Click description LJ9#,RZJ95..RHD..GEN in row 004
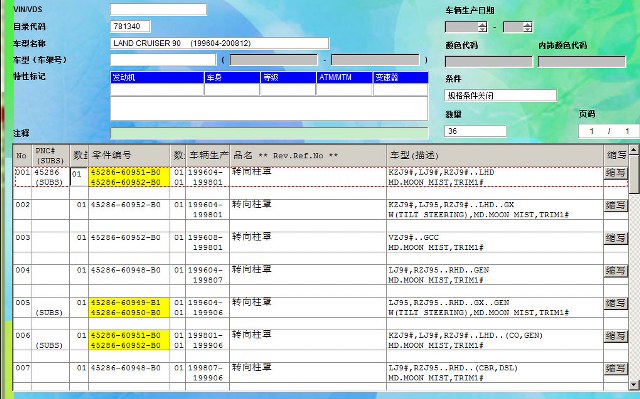Screen dimensions: 640x399 point(439,270)
